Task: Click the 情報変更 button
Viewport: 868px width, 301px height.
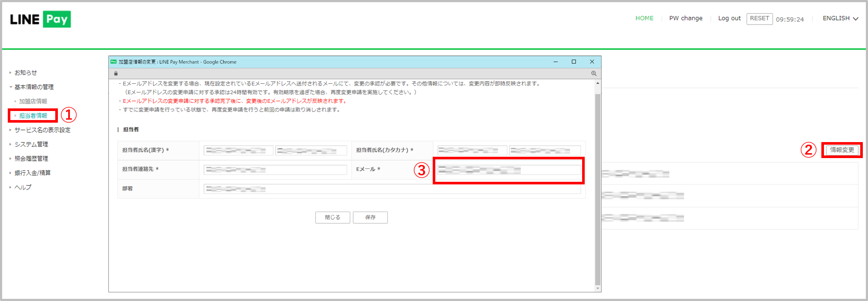Action: (842, 150)
